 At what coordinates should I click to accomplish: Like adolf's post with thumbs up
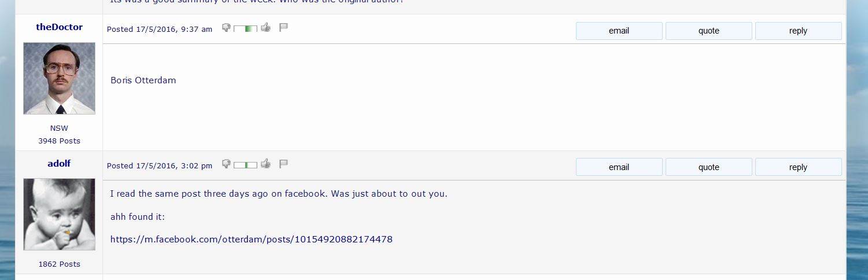pos(265,164)
